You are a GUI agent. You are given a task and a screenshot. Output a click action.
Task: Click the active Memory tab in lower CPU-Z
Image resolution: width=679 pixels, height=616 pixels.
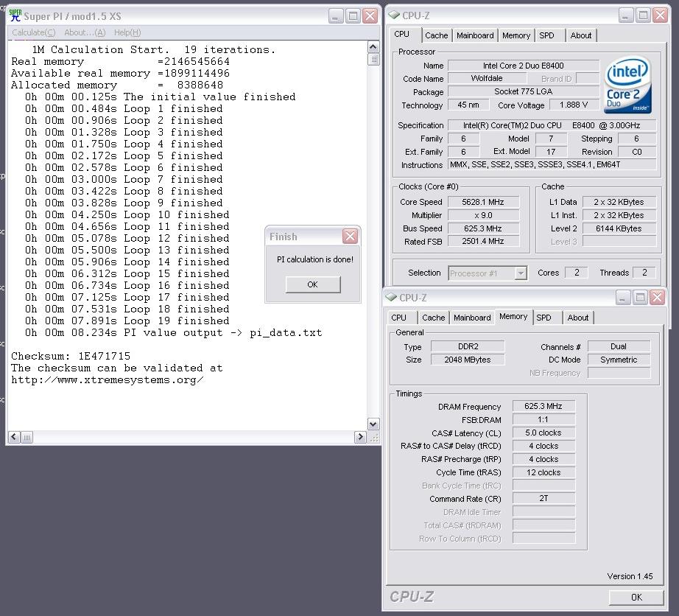click(513, 316)
